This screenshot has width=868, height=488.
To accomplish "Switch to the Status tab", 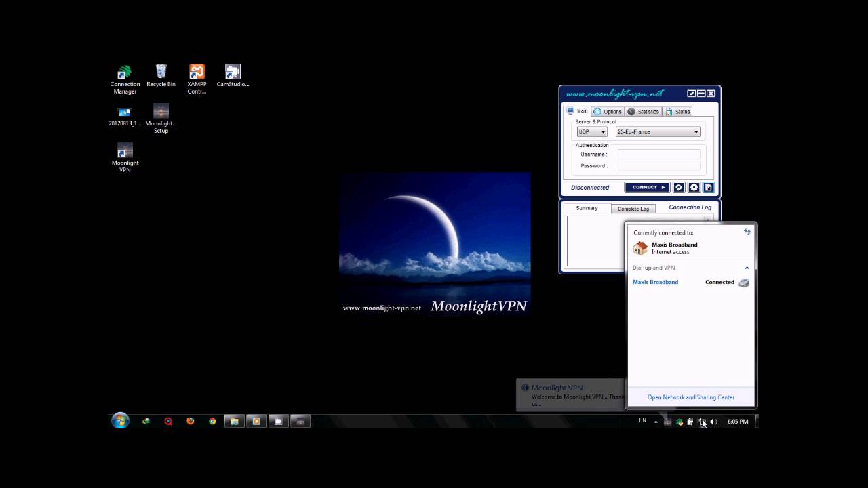I will coord(678,111).
